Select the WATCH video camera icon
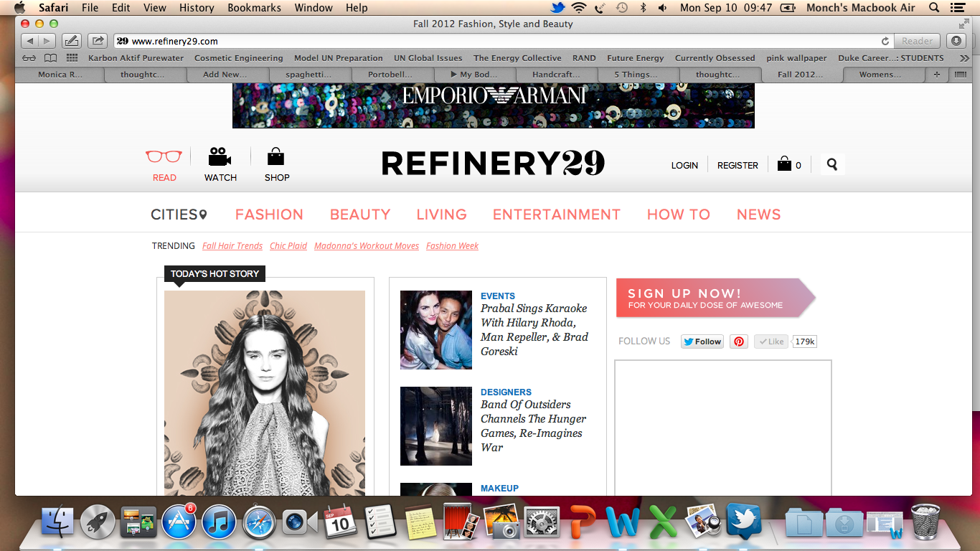Viewport: 980px width, 551px height. (220, 157)
